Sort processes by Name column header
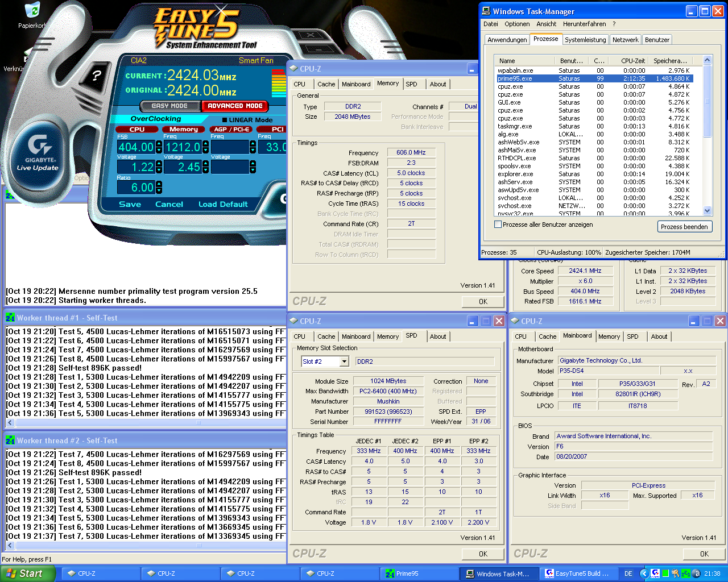This screenshot has height=582, width=728. pos(525,60)
